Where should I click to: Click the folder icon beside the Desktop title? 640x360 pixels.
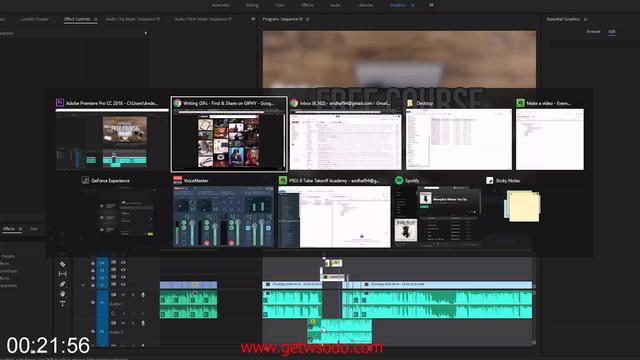(410, 103)
